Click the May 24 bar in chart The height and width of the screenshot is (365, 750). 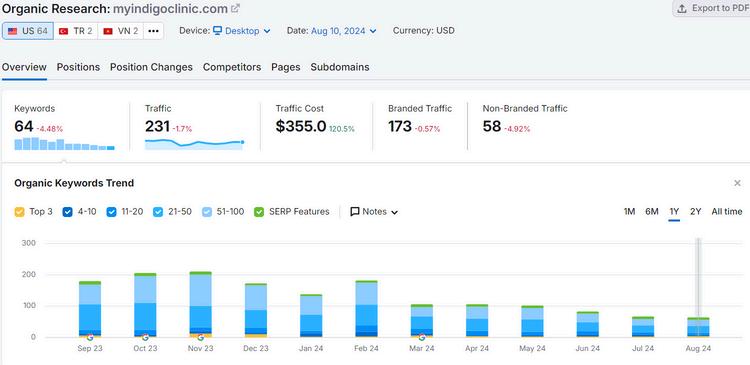(x=532, y=321)
